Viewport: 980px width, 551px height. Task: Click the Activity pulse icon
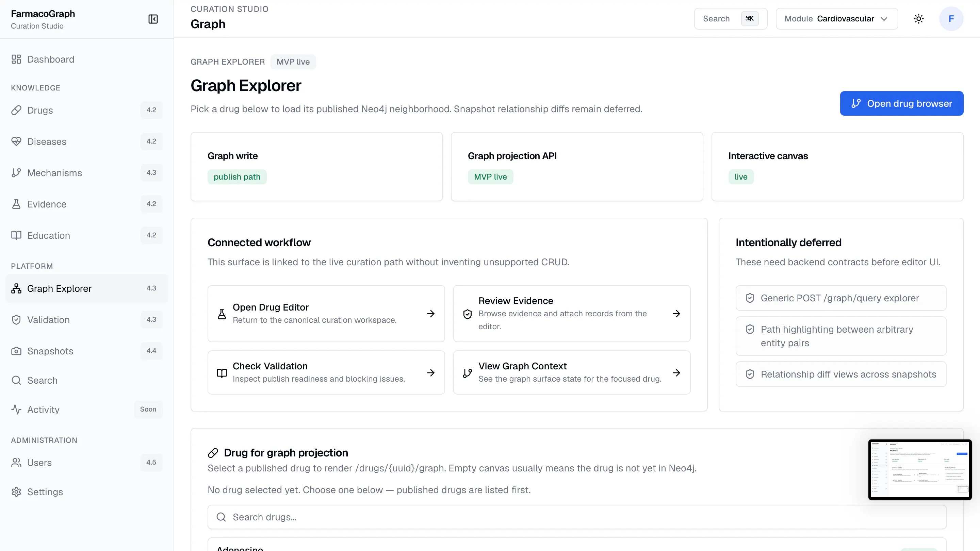click(16, 410)
